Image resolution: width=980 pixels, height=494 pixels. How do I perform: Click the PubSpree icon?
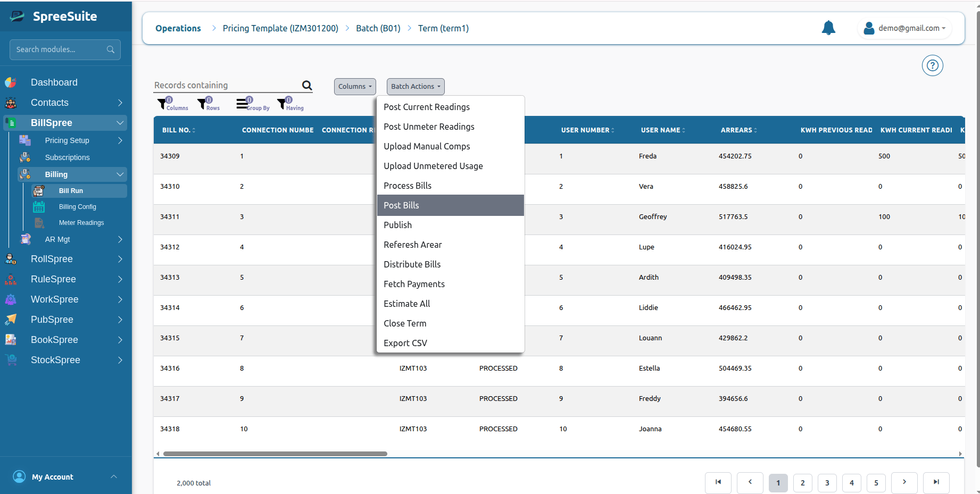(11, 320)
